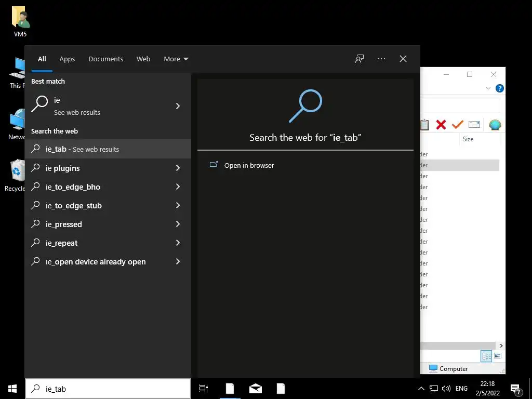Expand the More filter dropdown
The image size is (532, 399).
(176, 59)
